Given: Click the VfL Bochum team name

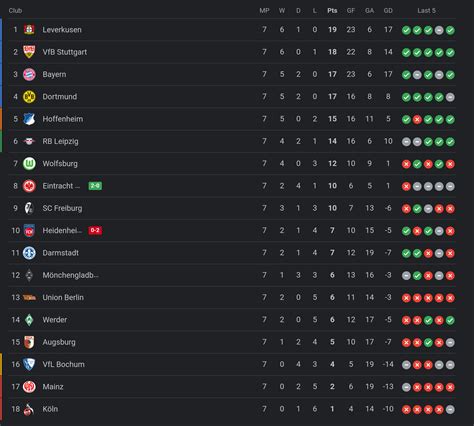Looking at the screenshot, I should 63,364.
